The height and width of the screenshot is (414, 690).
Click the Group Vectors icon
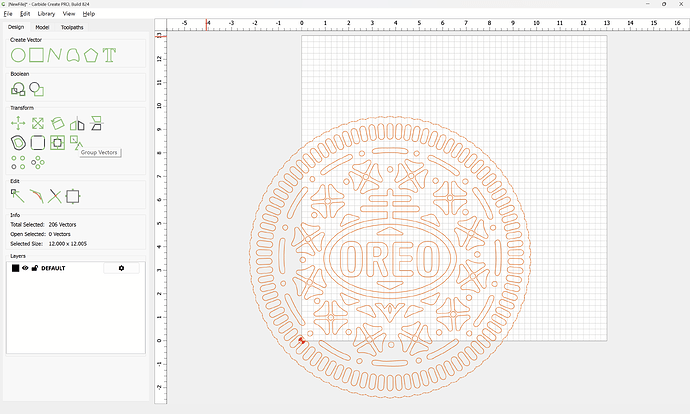76,143
